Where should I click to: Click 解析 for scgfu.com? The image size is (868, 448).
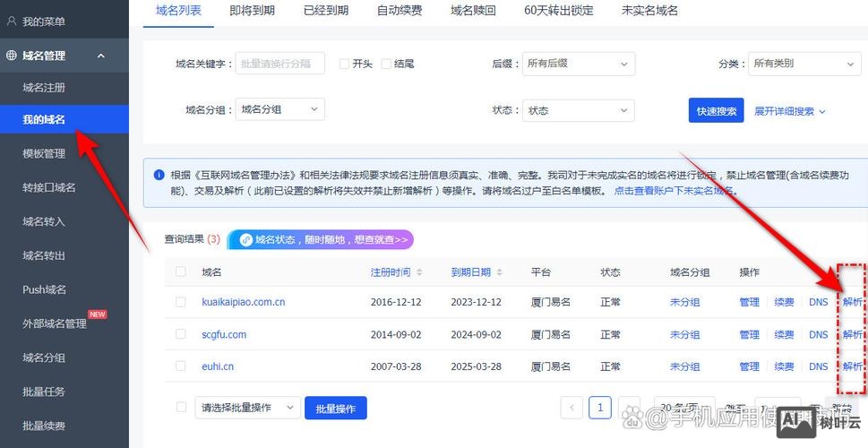(x=853, y=334)
